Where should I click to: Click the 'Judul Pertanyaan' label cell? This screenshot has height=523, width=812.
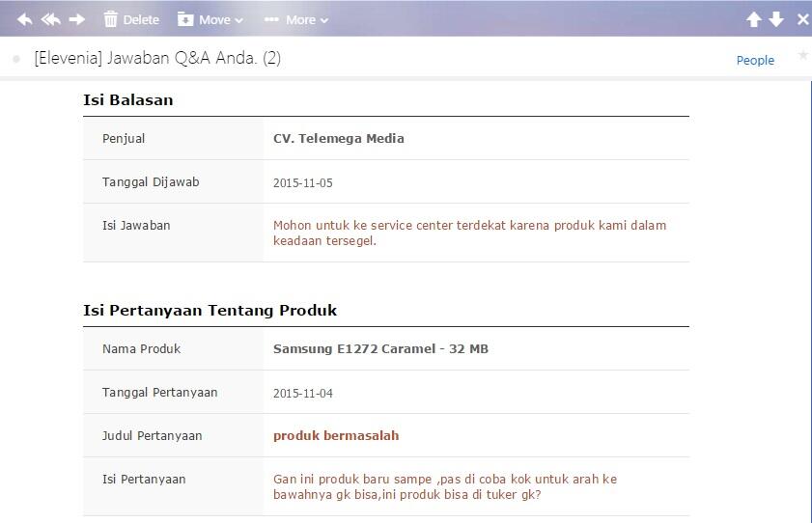click(x=174, y=436)
